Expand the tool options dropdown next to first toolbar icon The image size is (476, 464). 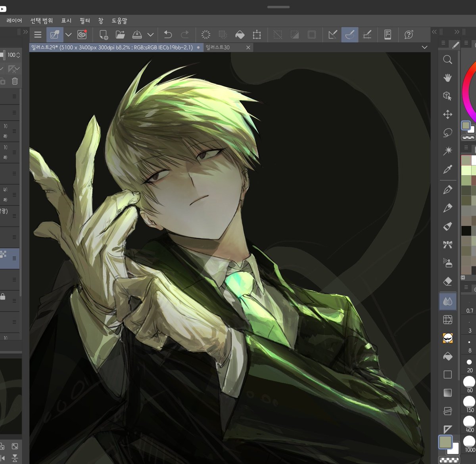click(68, 35)
